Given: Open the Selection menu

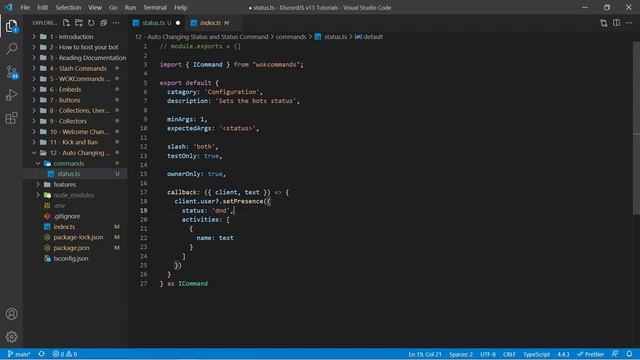Looking at the screenshot, I should pyautogui.click(x=68, y=7).
